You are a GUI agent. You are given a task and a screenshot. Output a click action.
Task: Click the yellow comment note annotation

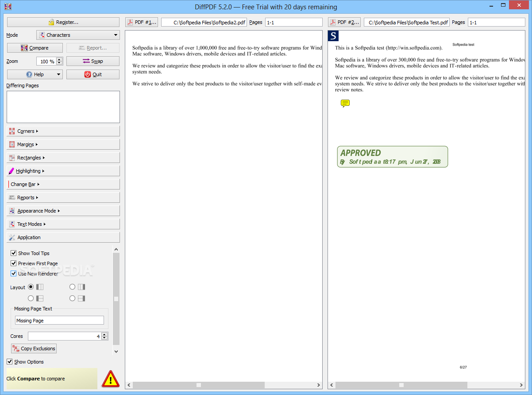345,103
